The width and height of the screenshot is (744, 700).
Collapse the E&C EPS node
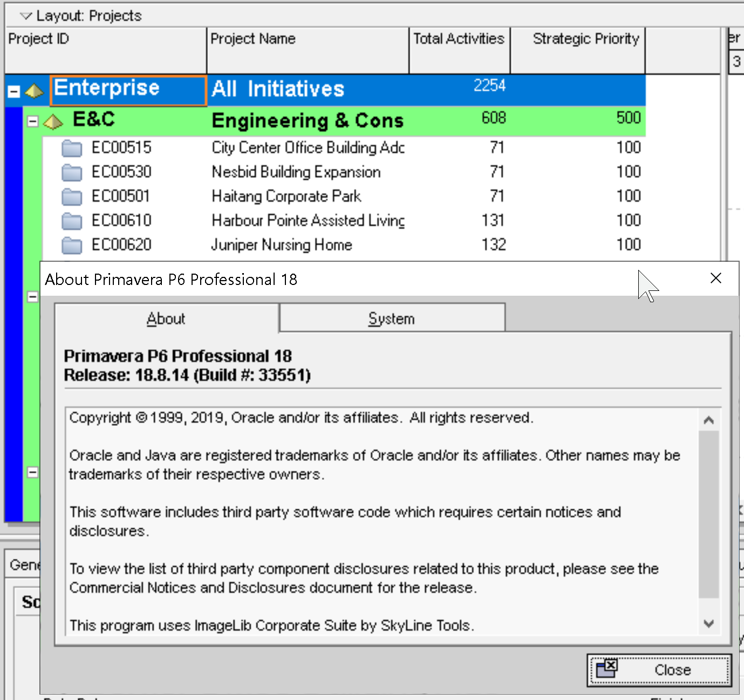click(32, 121)
